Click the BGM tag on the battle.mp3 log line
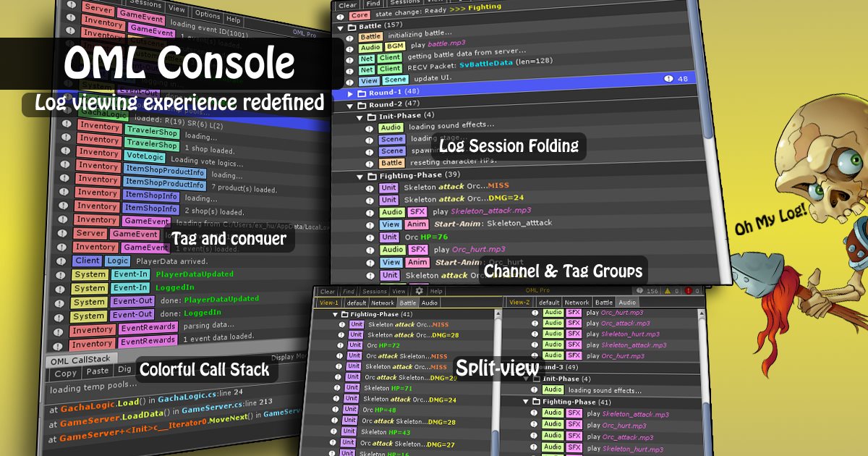Viewport: 868px width, 456px height. 394,46
